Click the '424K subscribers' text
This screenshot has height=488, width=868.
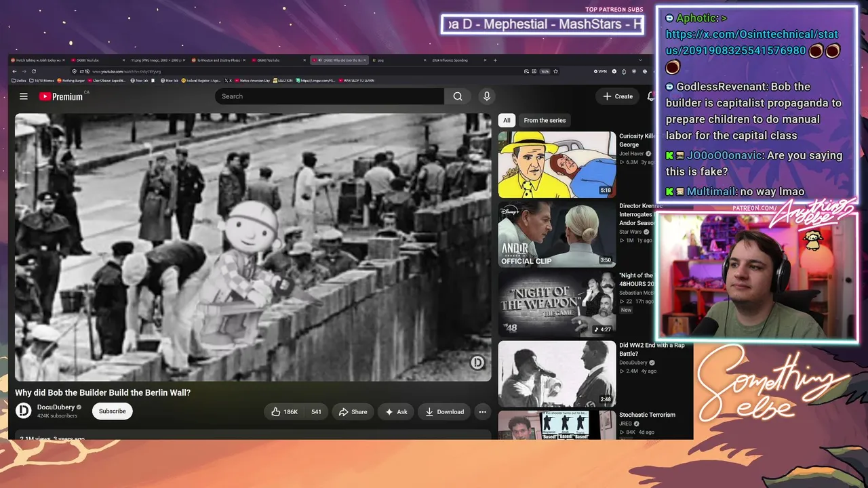coord(57,416)
